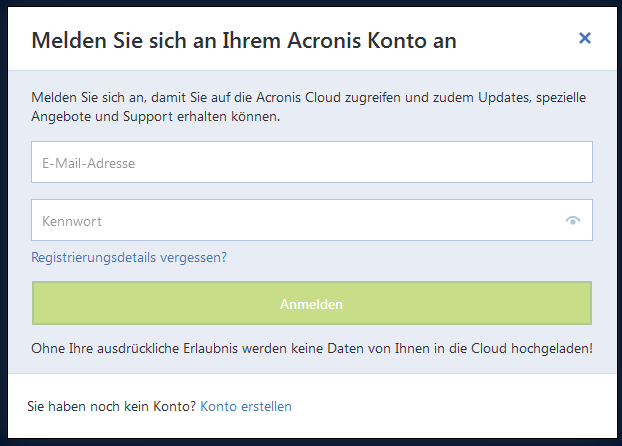Close the Acronis sign-in dialog
Screen dimensions: 622x446
pyautogui.click(x=585, y=38)
